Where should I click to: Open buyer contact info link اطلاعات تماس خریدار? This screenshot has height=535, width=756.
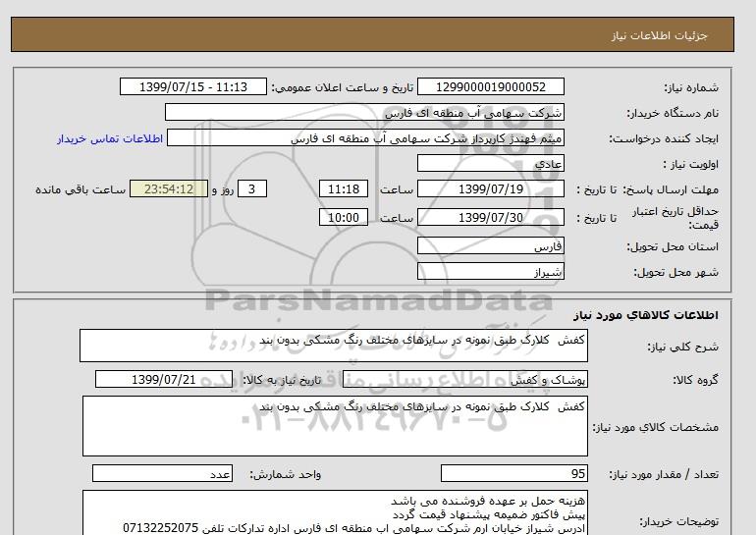pyautogui.click(x=110, y=138)
